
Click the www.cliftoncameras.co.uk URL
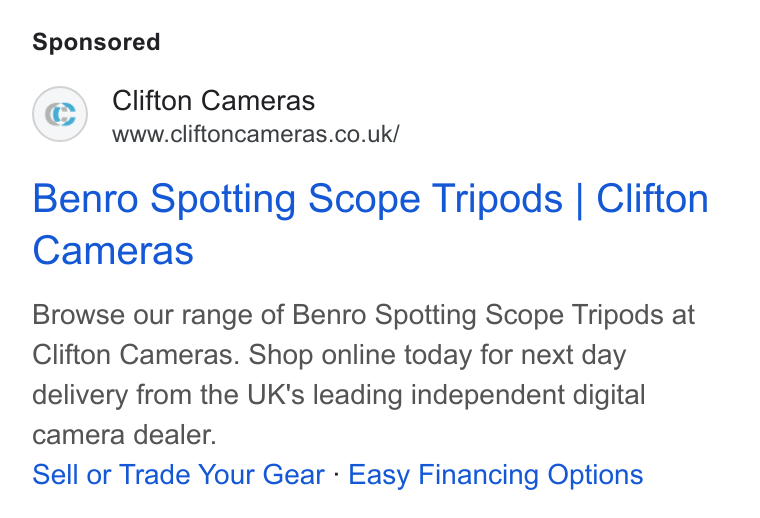255,134
